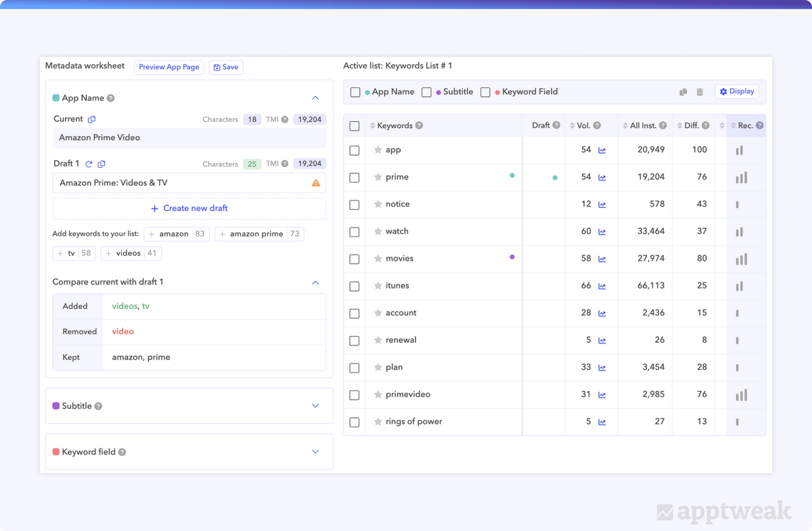
Task: Click the duplicate list icon beside Display
Action: pos(683,92)
